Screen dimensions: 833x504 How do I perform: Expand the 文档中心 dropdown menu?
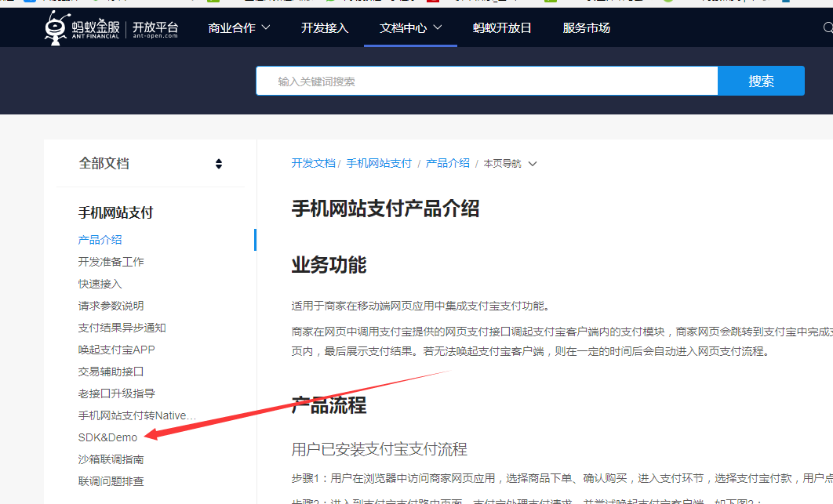[x=410, y=27]
